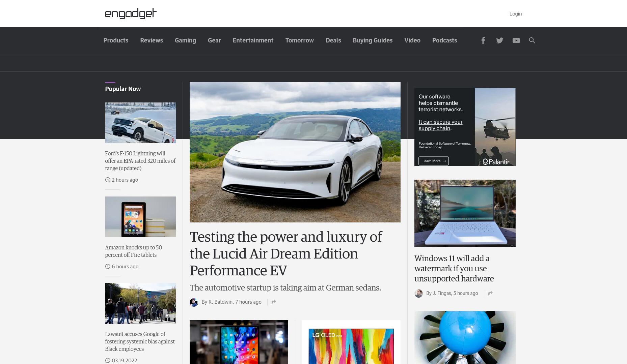The height and width of the screenshot is (364, 627).
Task: Open the Products menu
Action: point(116,40)
